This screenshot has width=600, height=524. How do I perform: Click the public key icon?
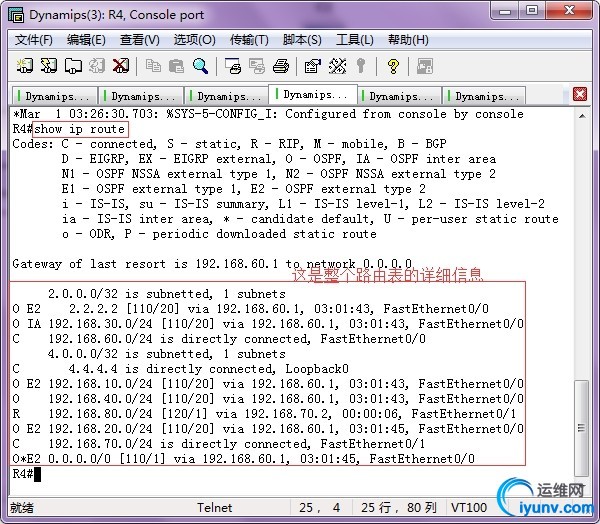pyautogui.click(x=360, y=66)
